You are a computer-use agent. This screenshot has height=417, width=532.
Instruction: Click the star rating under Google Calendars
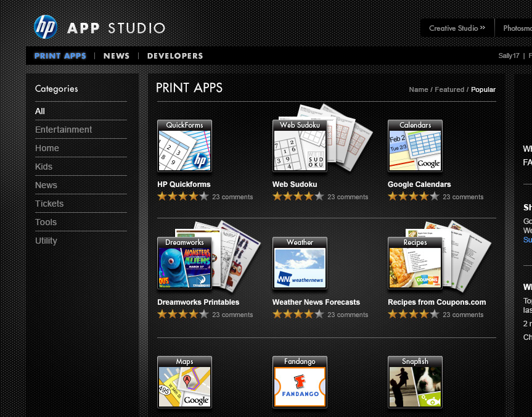[414, 196]
